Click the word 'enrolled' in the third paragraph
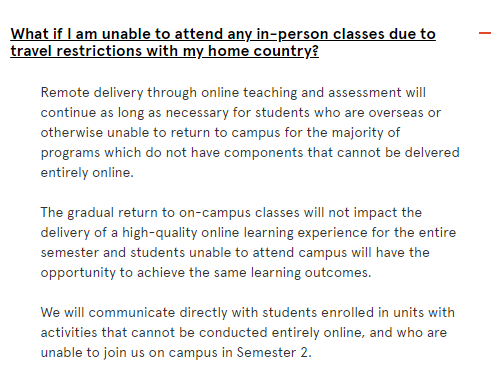Viewport: 500px width, 376px height. pyautogui.click(x=347, y=312)
